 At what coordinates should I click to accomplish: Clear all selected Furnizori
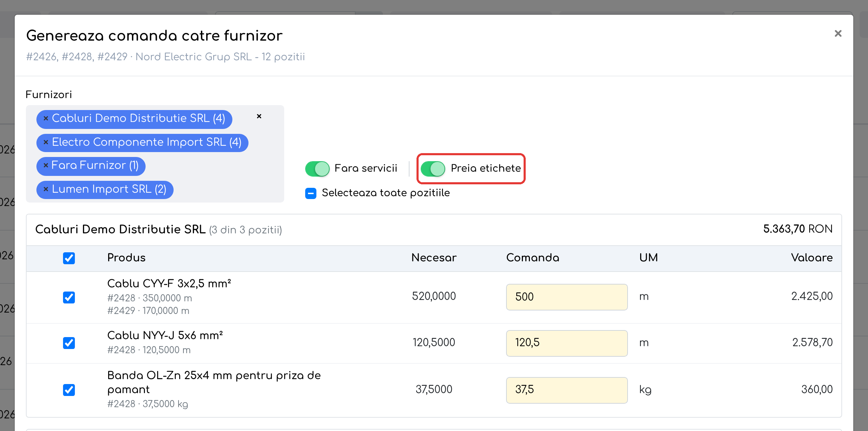pyautogui.click(x=259, y=116)
